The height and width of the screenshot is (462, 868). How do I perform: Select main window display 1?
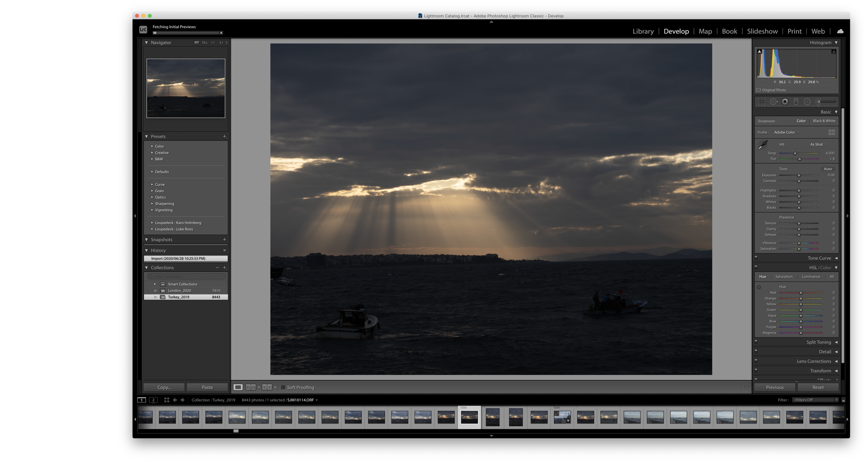[x=141, y=400]
